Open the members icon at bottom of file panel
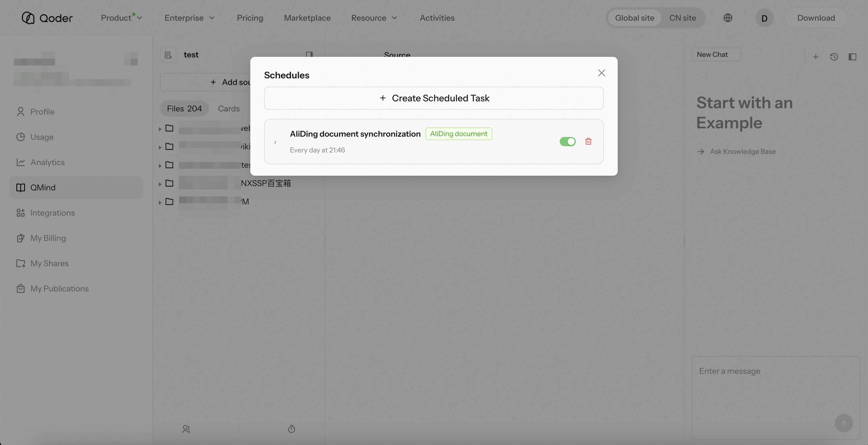The width and height of the screenshot is (868, 445). 186,429
